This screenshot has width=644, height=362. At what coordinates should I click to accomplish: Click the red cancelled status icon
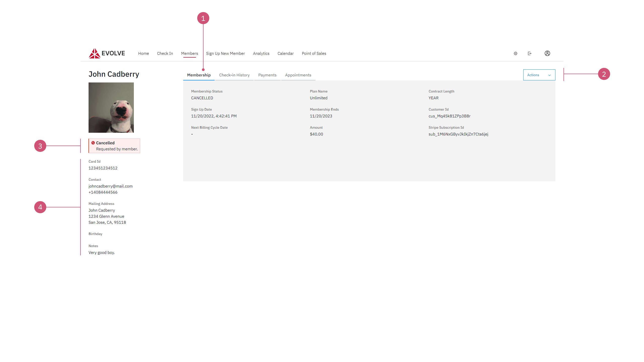[93, 143]
